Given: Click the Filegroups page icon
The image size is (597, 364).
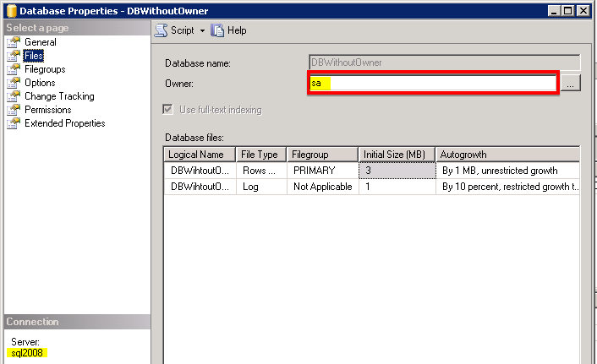Looking at the screenshot, I should pyautogui.click(x=14, y=69).
